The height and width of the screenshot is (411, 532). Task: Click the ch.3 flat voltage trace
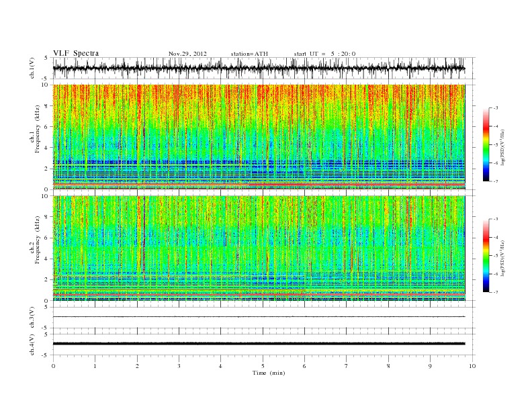point(259,317)
